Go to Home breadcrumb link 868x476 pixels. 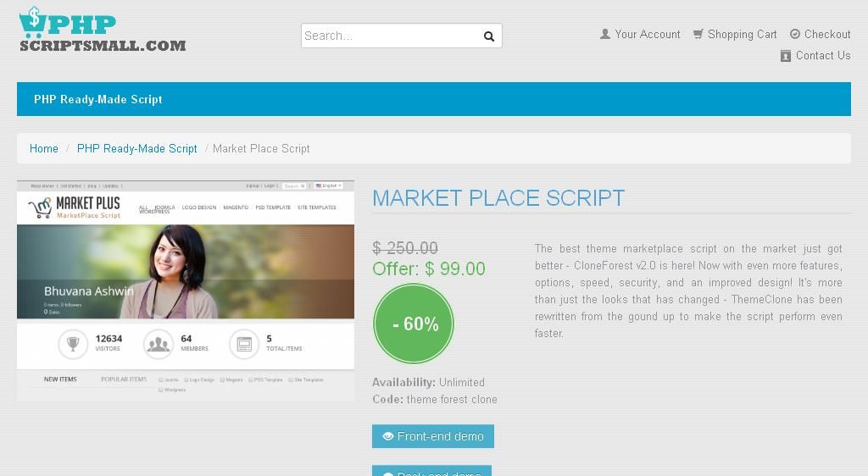(44, 149)
